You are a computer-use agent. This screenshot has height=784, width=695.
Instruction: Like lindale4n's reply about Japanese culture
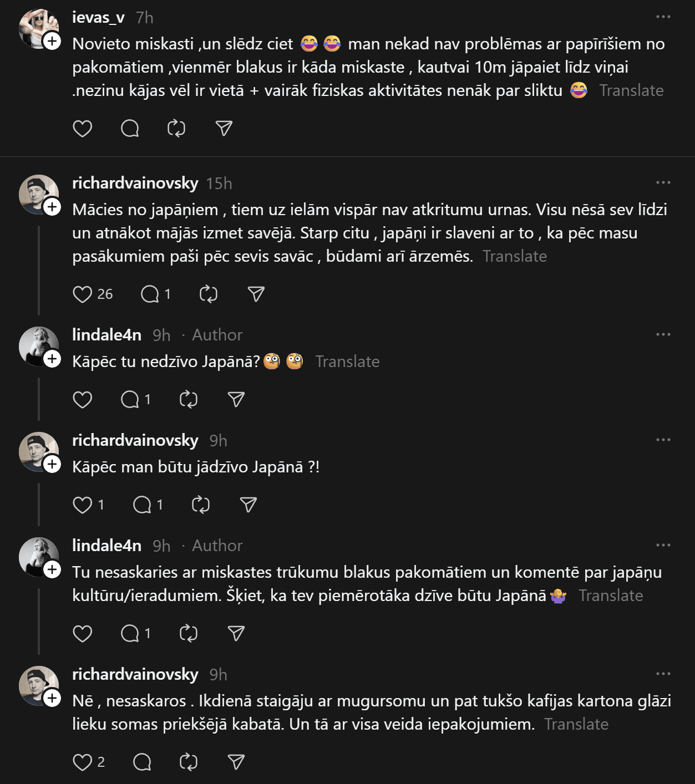[x=83, y=634]
